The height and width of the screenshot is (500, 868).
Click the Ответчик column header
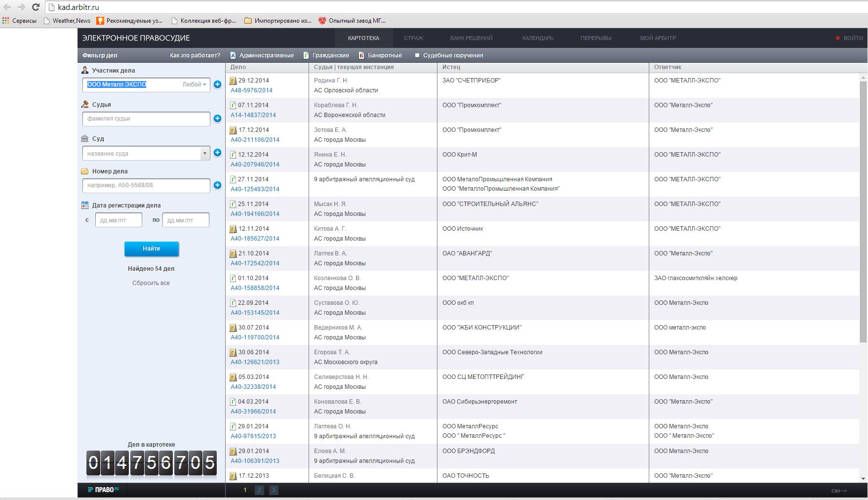coord(668,67)
